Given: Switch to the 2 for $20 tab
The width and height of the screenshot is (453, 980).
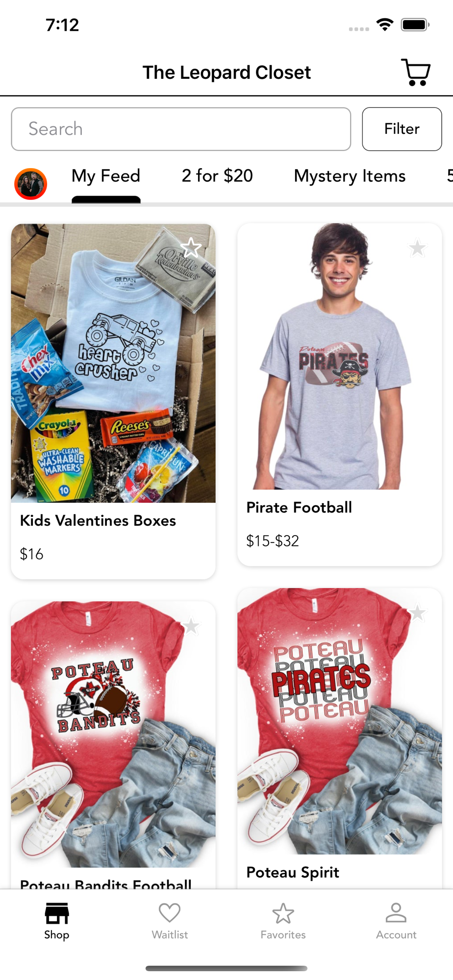Looking at the screenshot, I should click(217, 176).
